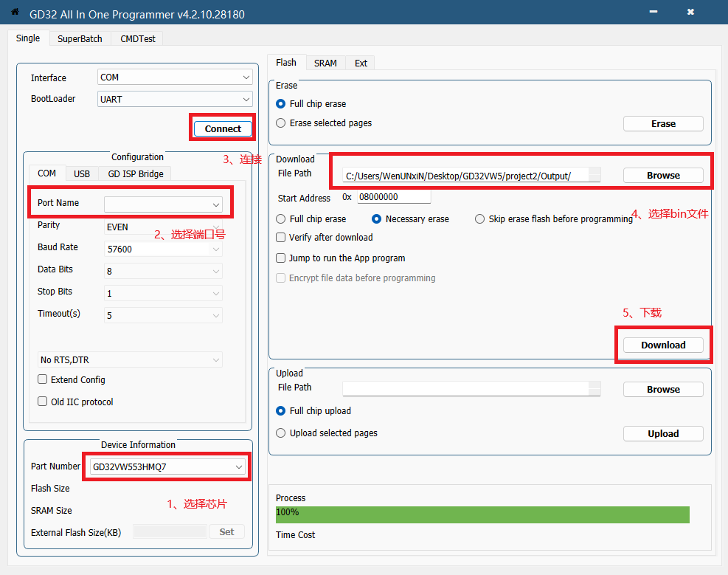
Task: Open the Port Name dropdown
Action: point(164,204)
